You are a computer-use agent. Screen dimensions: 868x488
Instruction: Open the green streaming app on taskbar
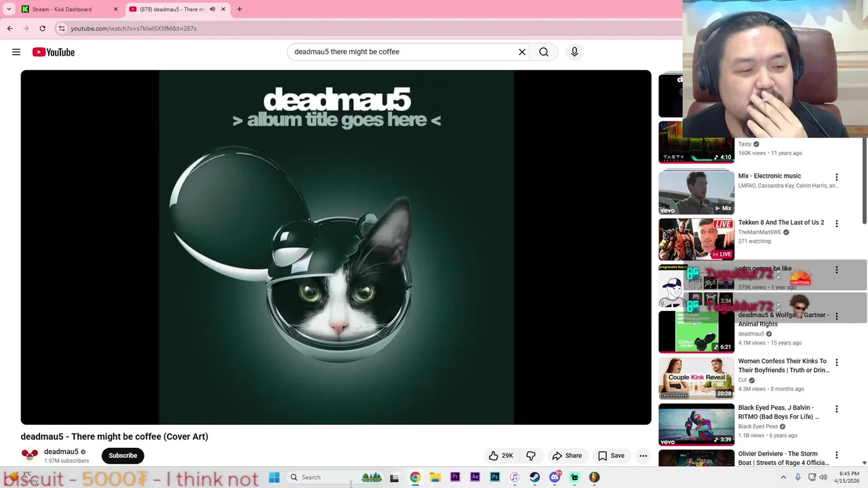(x=574, y=477)
